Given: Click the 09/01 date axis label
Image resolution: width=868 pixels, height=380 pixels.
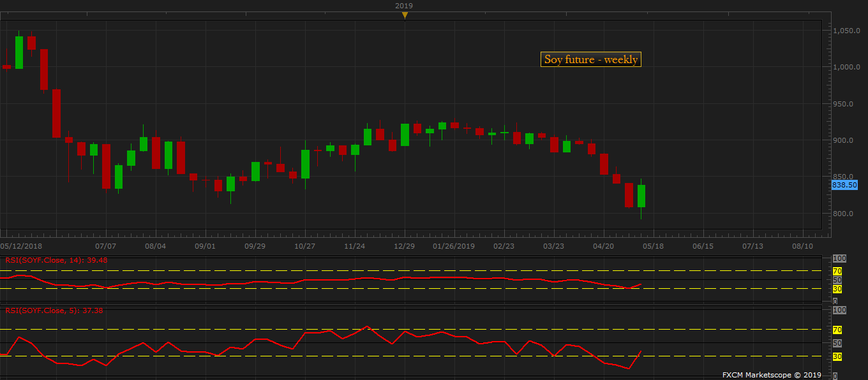Looking at the screenshot, I should (205, 245).
